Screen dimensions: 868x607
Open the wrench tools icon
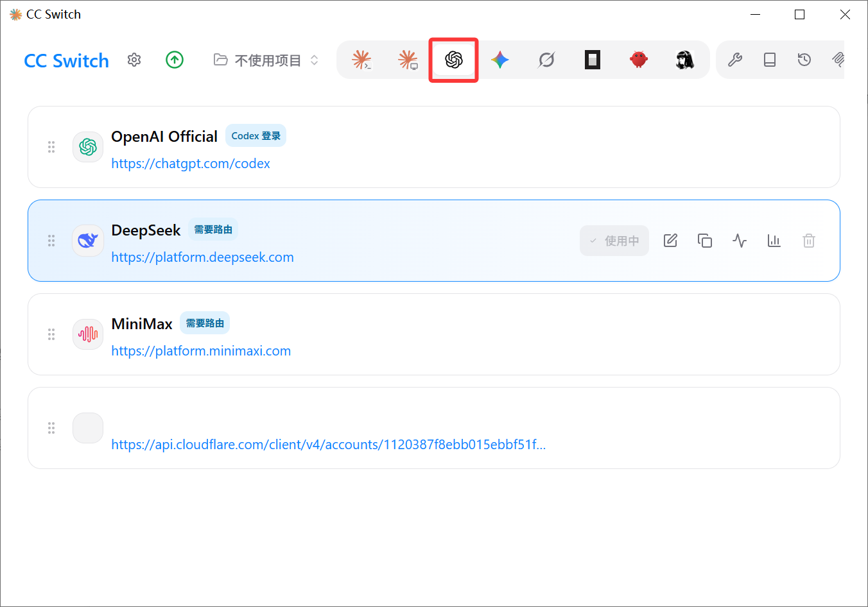(x=735, y=60)
